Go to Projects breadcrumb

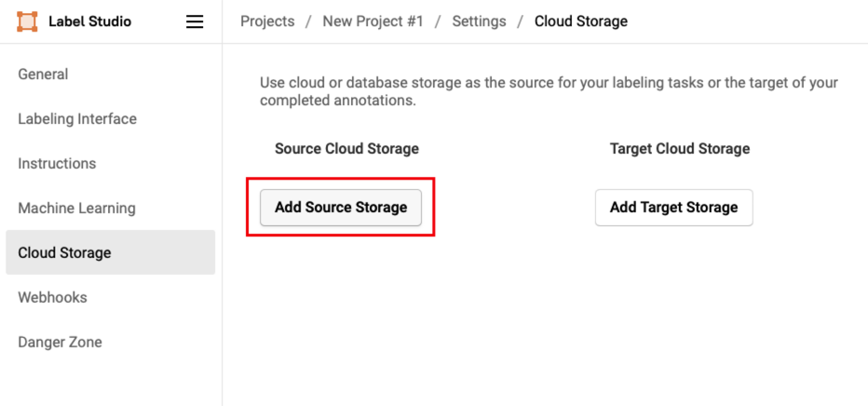click(x=267, y=21)
